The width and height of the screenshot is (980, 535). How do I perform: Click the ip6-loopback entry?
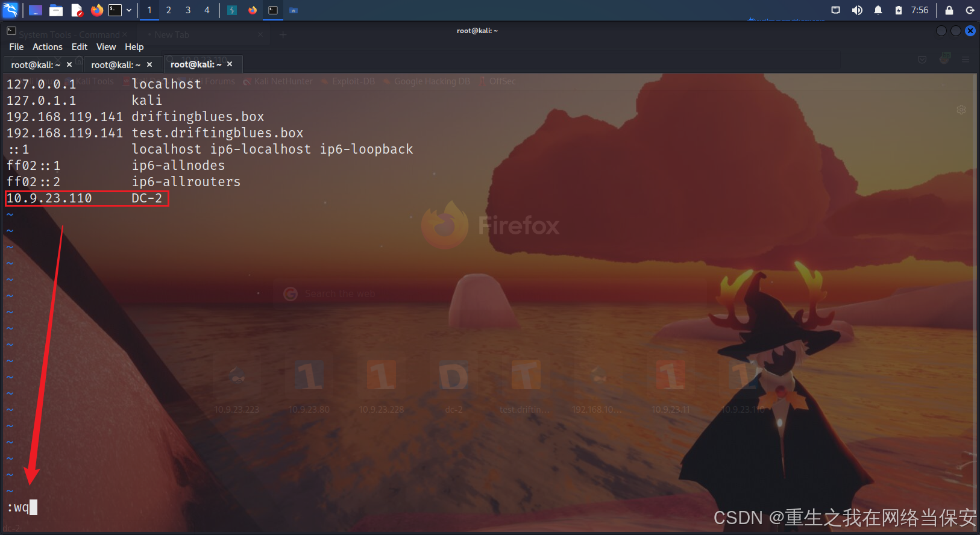pos(366,149)
